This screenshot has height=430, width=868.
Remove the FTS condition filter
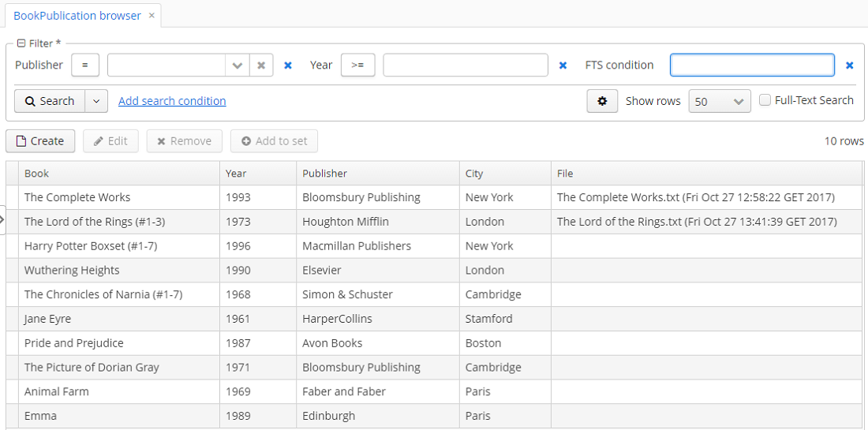click(850, 65)
